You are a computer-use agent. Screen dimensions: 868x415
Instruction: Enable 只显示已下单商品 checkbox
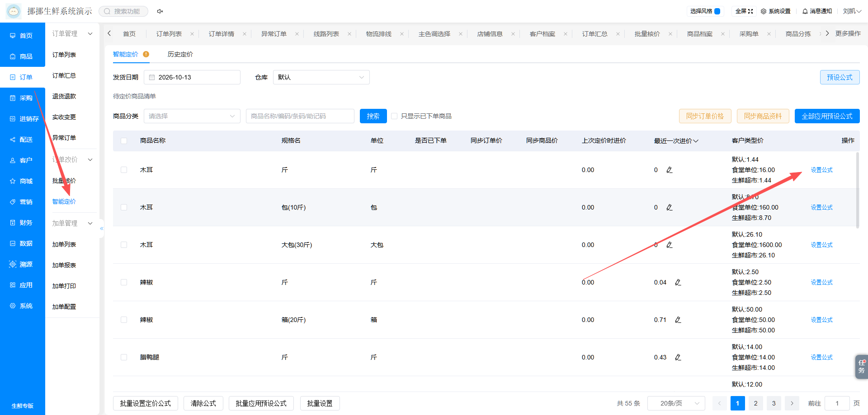tap(394, 116)
